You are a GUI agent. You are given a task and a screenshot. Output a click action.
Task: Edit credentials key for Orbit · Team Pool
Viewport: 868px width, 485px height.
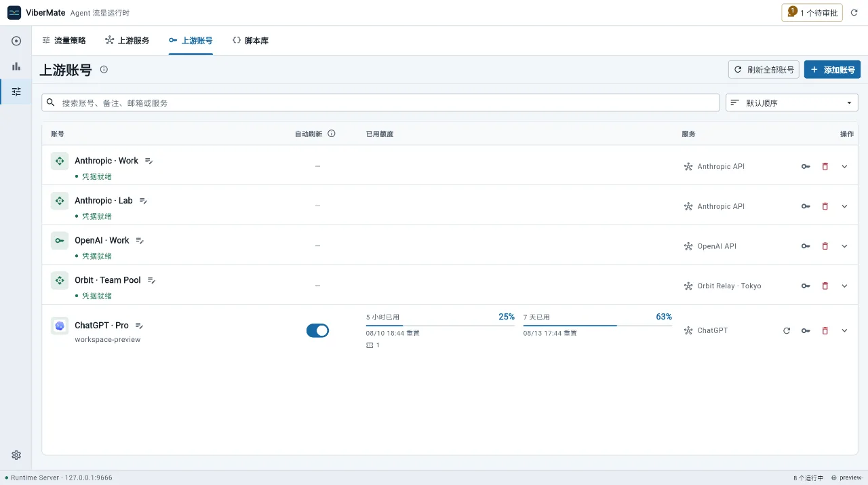point(806,286)
